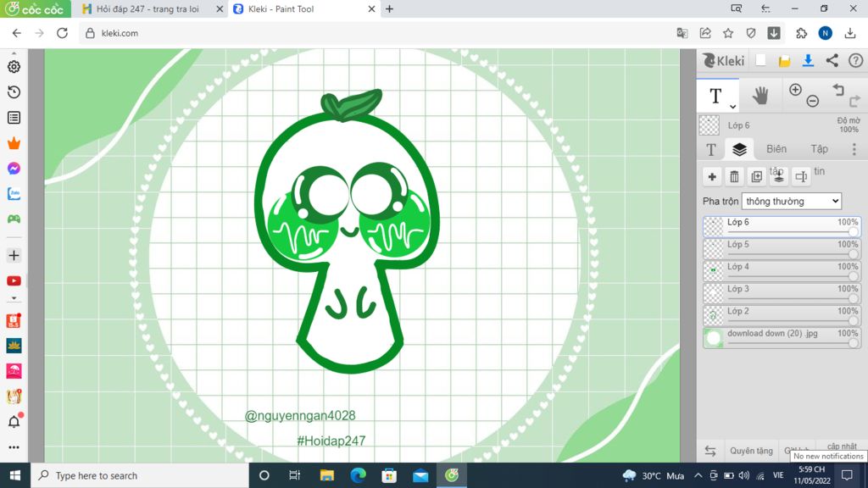The width and height of the screenshot is (868, 488).
Task: Zoom in with the plus magnifier
Action: (795, 90)
